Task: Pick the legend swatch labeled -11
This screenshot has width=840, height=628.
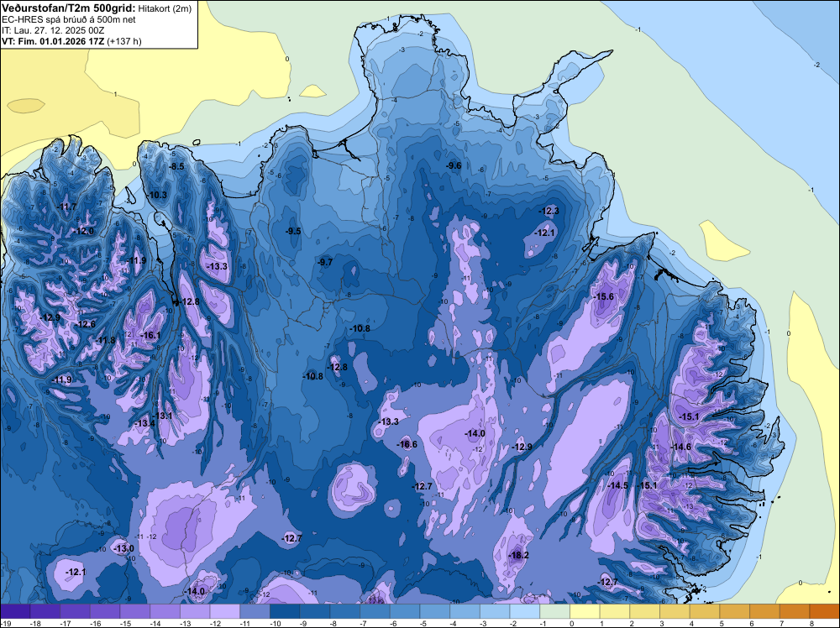Action: coord(255,611)
